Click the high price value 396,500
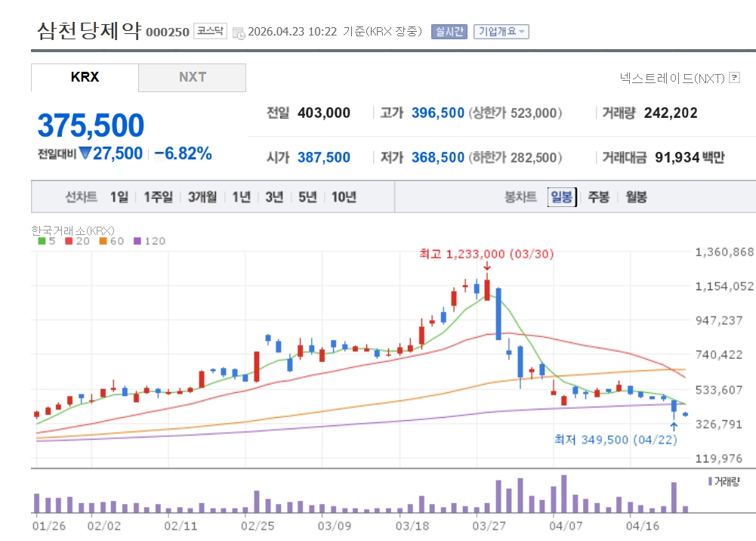This screenshot has width=756, height=541. click(x=438, y=113)
